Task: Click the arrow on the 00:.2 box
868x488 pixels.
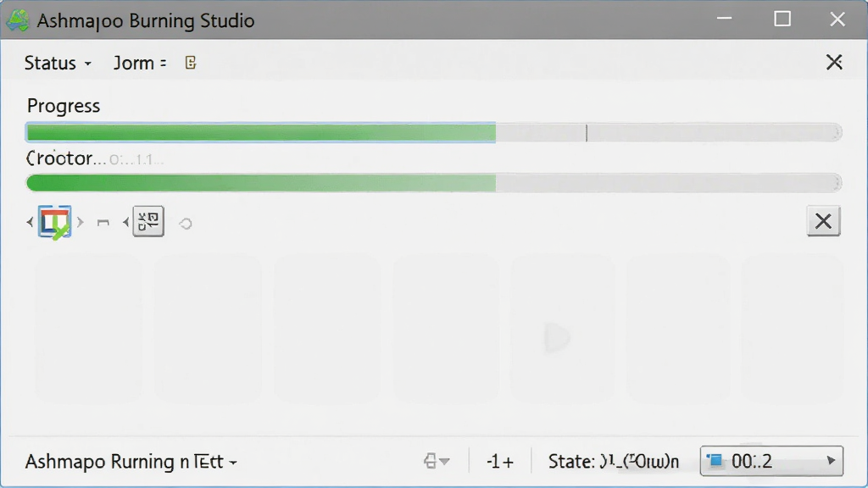Action: pyautogui.click(x=831, y=461)
